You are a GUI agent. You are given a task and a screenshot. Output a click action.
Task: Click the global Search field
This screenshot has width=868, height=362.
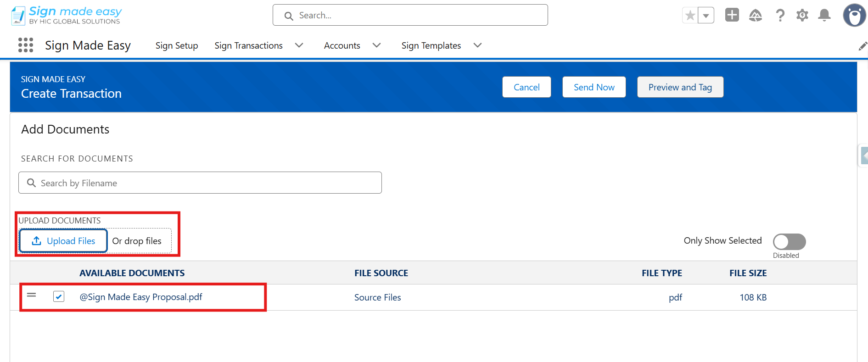coord(410,15)
